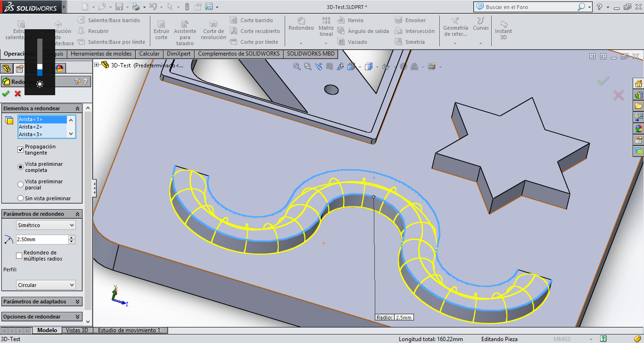Image resolution: width=644 pixels, height=343 pixels.
Task: Select the Vista preliminar parcial radio button
Action: point(20,184)
